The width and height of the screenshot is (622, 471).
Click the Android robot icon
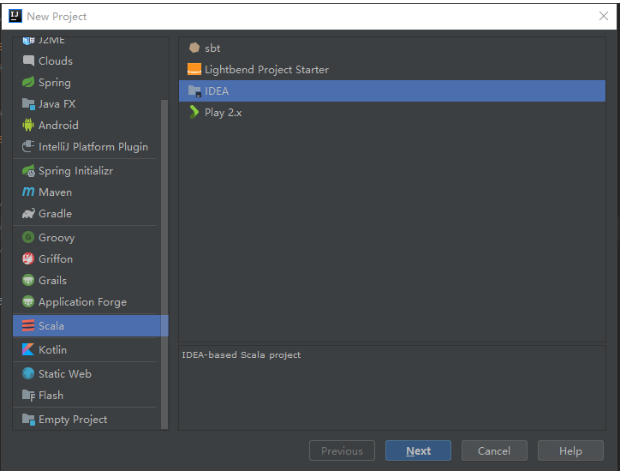coord(28,125)
